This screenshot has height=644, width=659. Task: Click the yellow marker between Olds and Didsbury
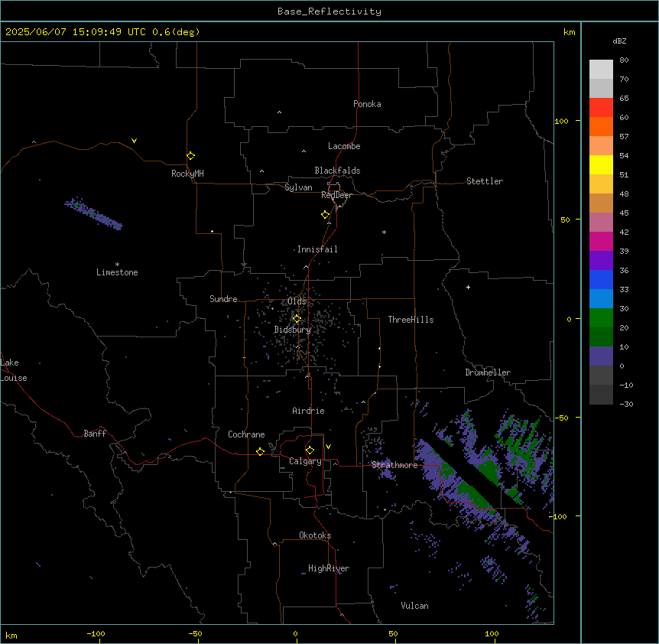pos(297,319)
